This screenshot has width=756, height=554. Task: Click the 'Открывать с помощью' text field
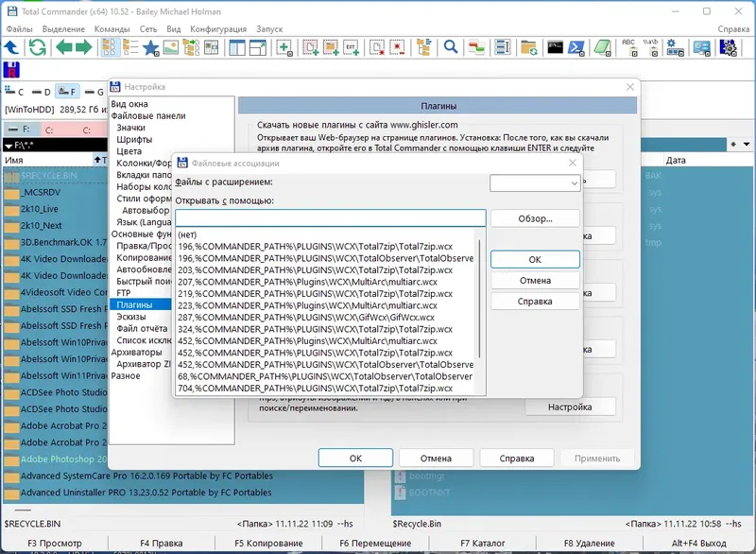click(330, 218)
